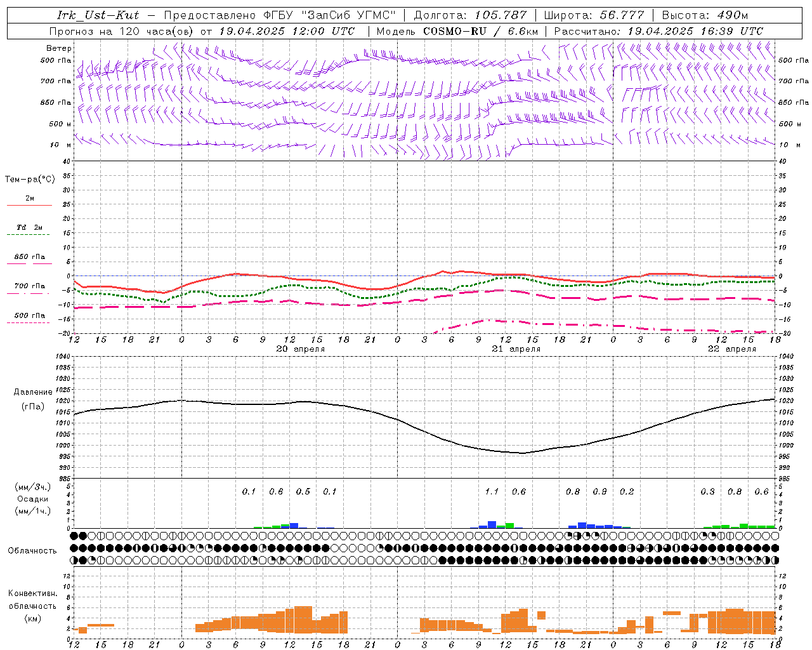Click the model name COSMO-RU / 6.6км
The height and width of the screenshot is (650, 812).
[481, 31]
